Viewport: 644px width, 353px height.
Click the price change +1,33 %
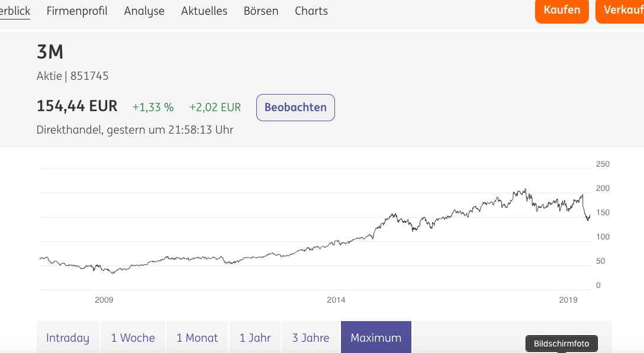pos(152,107)
